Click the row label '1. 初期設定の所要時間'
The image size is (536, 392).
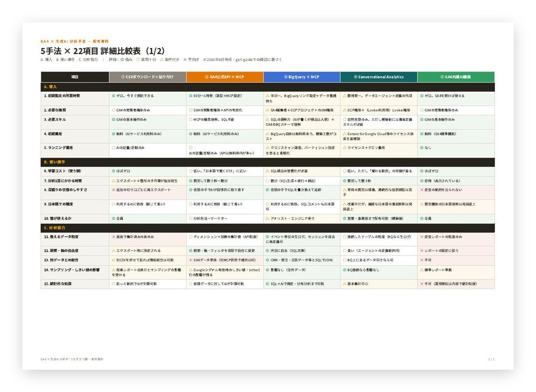click(x=62, y=96)
